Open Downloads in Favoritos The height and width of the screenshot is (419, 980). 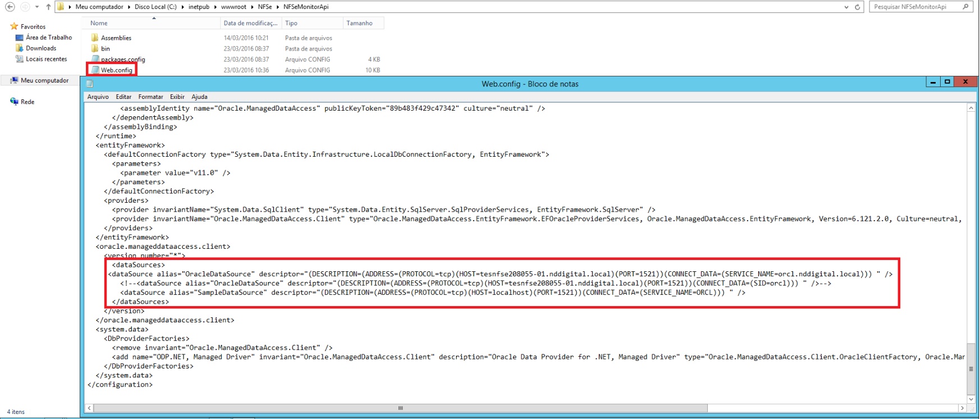(40, 48)
